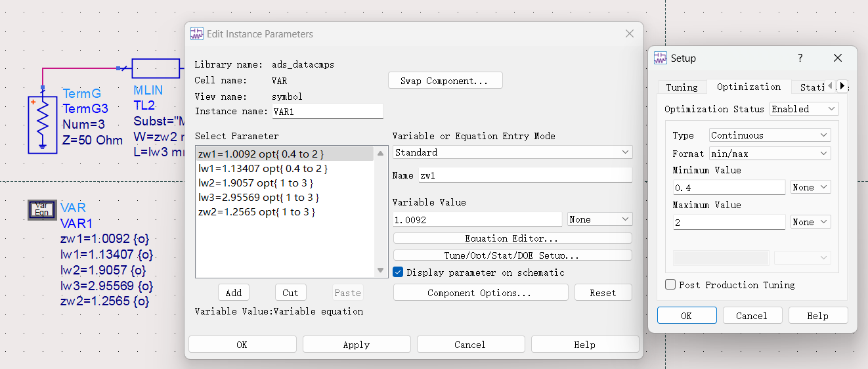Screen dimensions: 868x369
Task: Click Cancel in the Setup dialog
Action: 752,315
